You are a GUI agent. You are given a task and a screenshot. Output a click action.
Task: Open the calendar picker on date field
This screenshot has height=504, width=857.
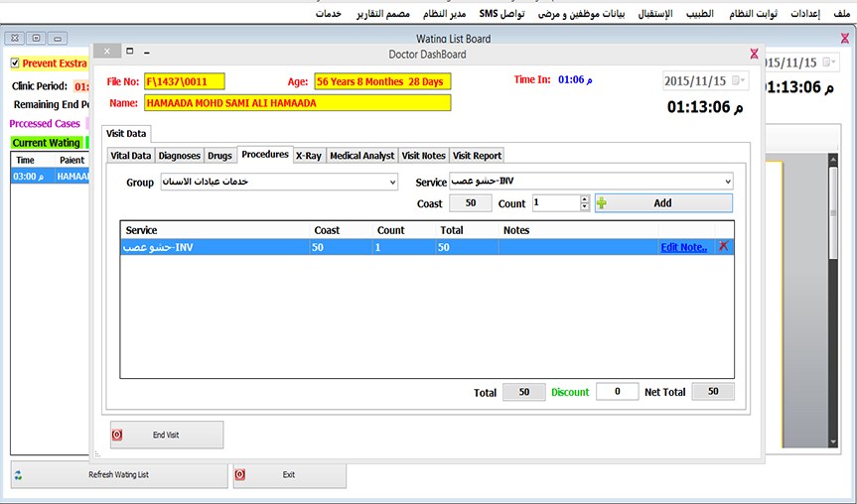coord(739,80)
